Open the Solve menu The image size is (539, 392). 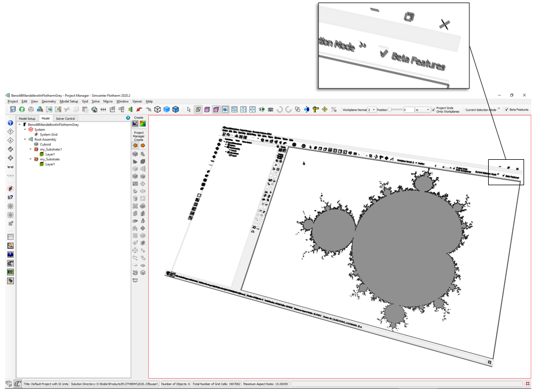[x=96, y=101]
